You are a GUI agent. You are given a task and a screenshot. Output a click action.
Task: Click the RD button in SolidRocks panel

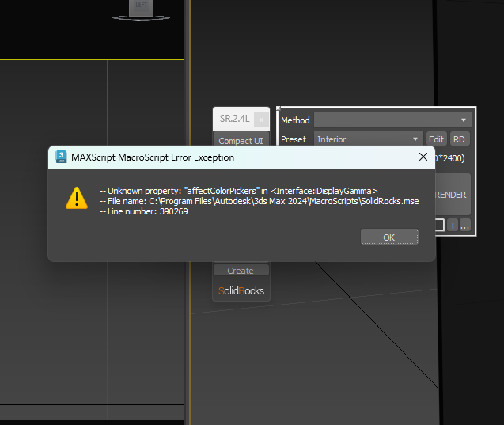tap(460, 139)
